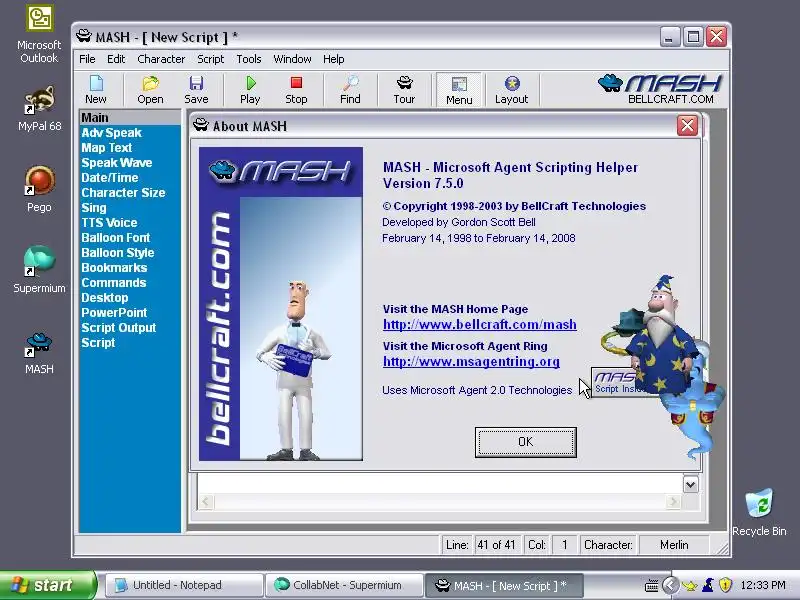
Task: Click the keyboard icon in system tray
Action: pyautogui.click(x=652, y=586)
